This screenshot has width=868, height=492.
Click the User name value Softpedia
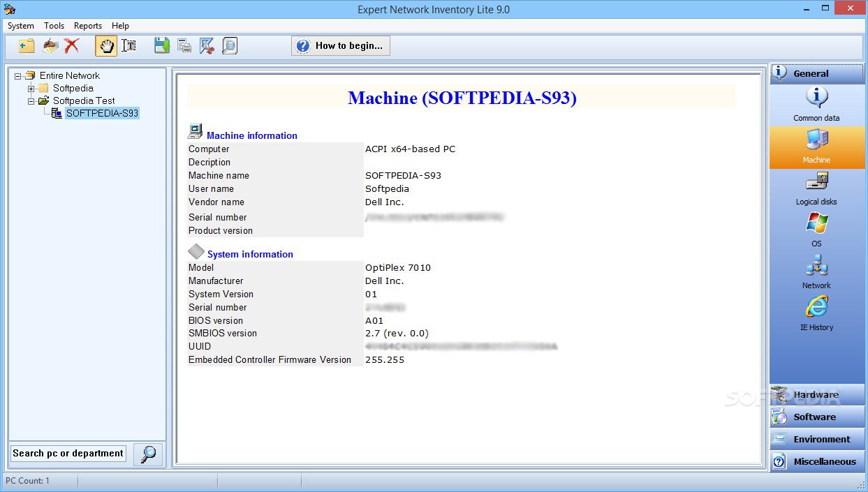(x=388, y=188)
